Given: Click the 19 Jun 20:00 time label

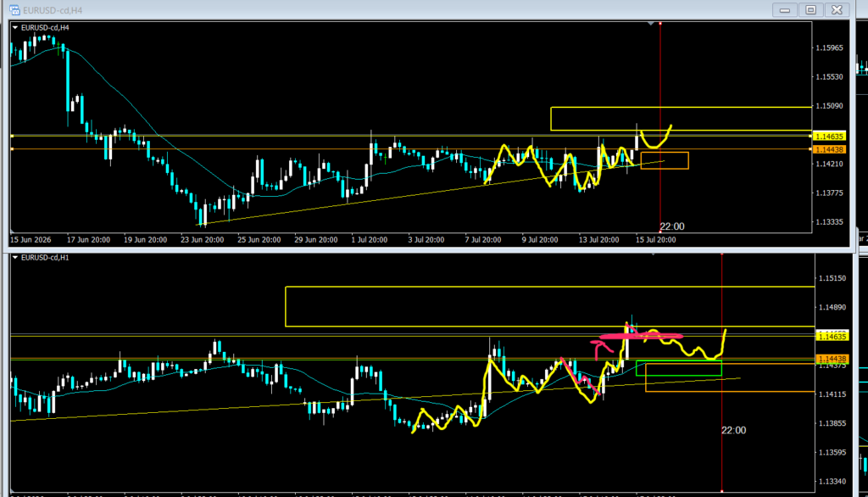Looking at the screenshot, I should pyautogui.click(x=145, y=240).
